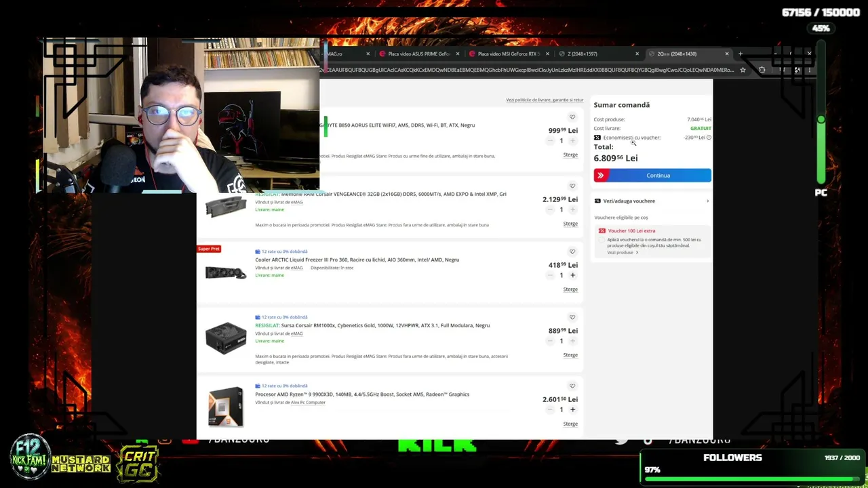Screen dimensions: 868x488
Task: Decrease quantity of the Corsair VENGEANCE RAM
Action: point(550,209)
